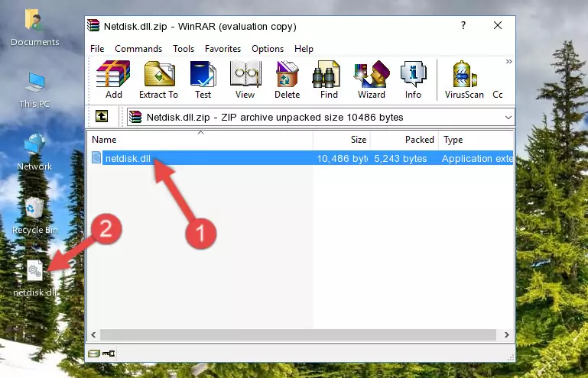Screen dimensions: 588x378
Task: Click the WinRAR title bar icon
Action: [x=93, y=25]
